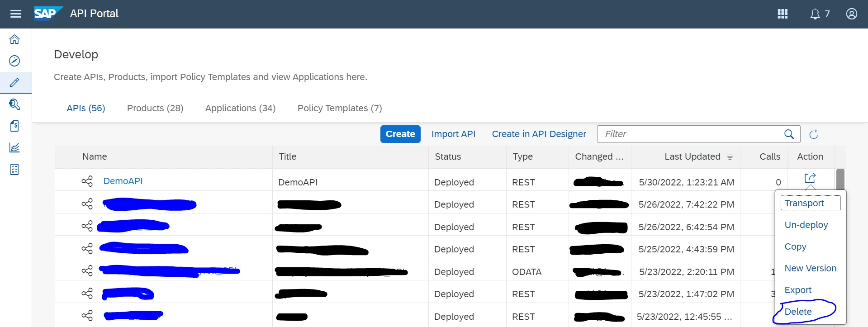This screenshot has height=327, width=868.
Task: Select the Develop pencil icon in sidebar
Action: coord(14,82)
